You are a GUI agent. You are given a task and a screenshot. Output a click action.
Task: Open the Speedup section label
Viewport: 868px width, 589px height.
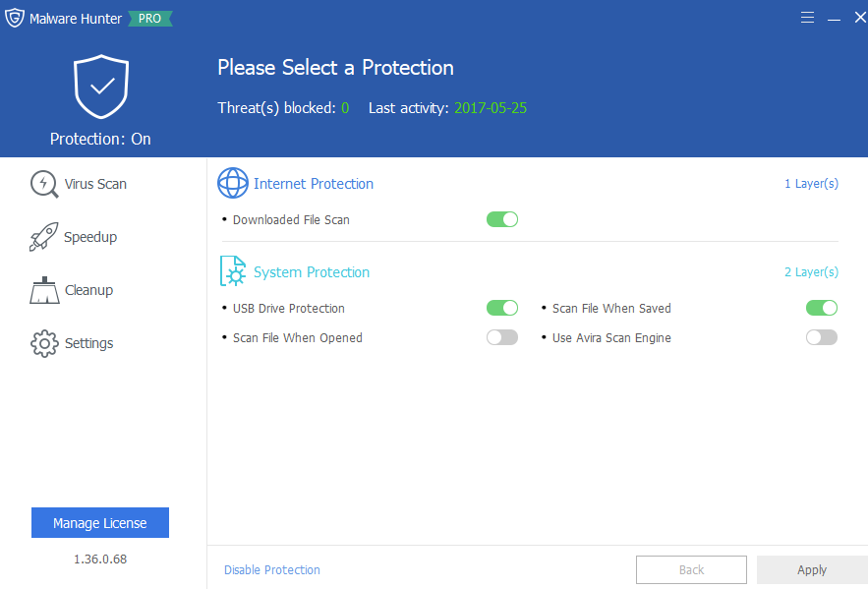90,237
